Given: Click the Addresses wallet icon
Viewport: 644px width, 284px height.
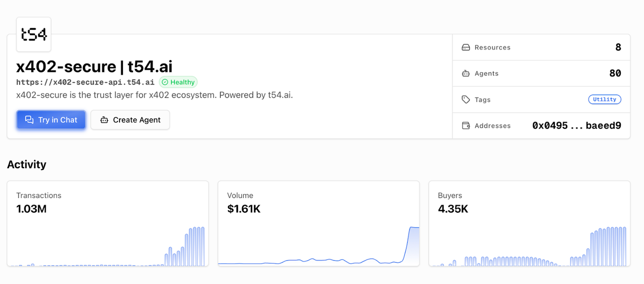Looking at the screenshot, I should pyautogui.click(x=466, y=126).
